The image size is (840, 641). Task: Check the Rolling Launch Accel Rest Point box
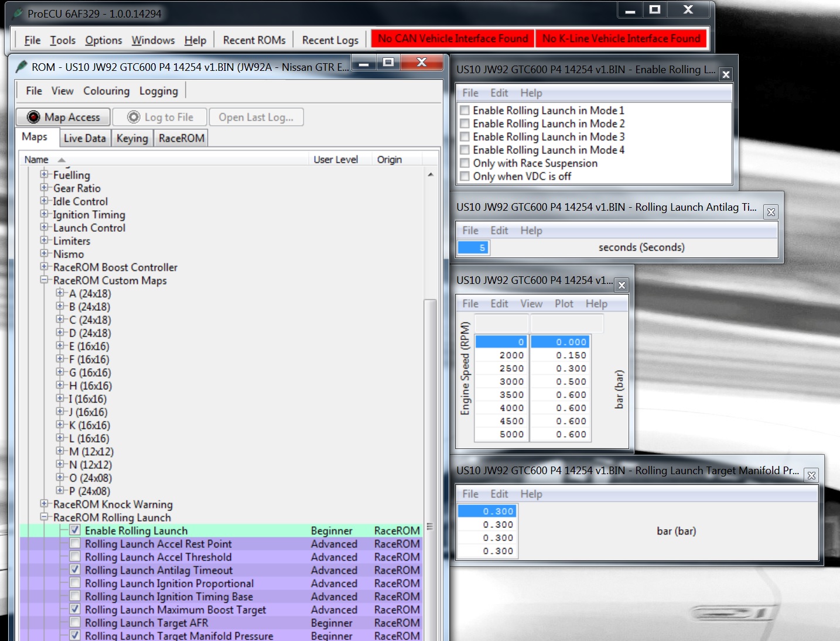[x=75, y=543]
